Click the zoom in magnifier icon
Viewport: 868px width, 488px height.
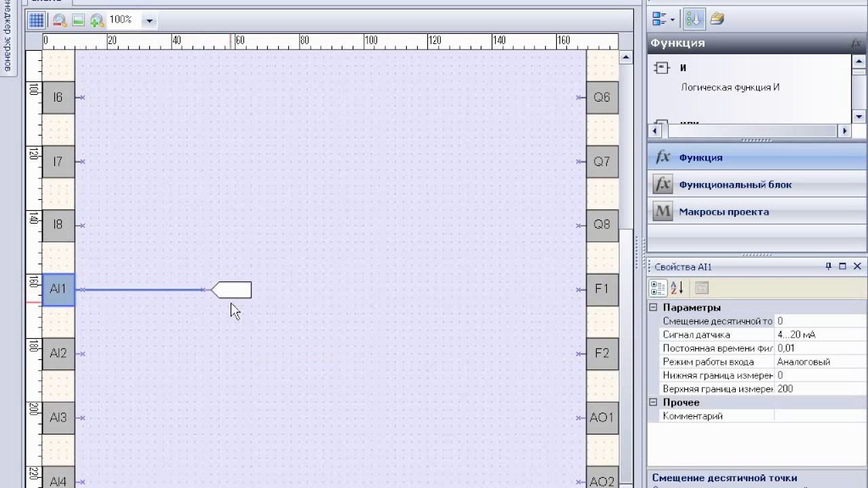tap(97, 20)
